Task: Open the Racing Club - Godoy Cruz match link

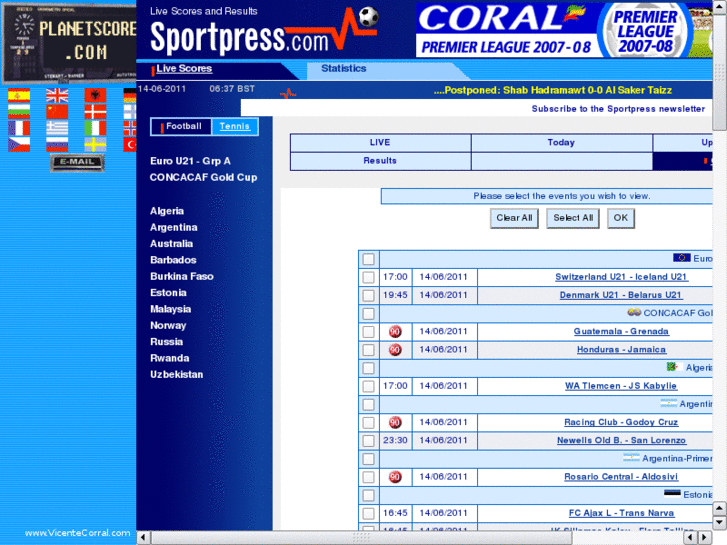Action: point(621,422)
